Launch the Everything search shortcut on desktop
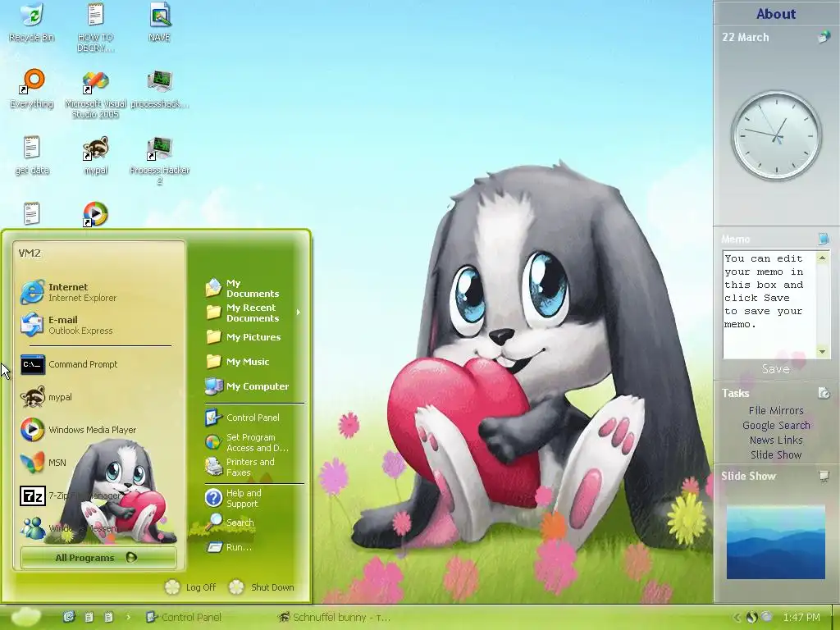The height and width of the screenshot is (630, 840). click(x=32, y=89)
